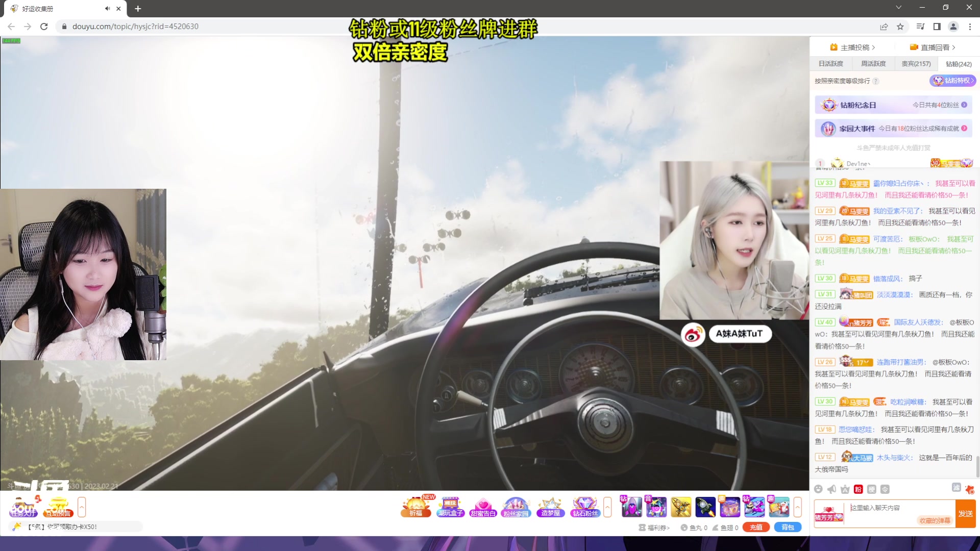Expand 家园大事件 details arrow
980x551 pixels.
964,129
